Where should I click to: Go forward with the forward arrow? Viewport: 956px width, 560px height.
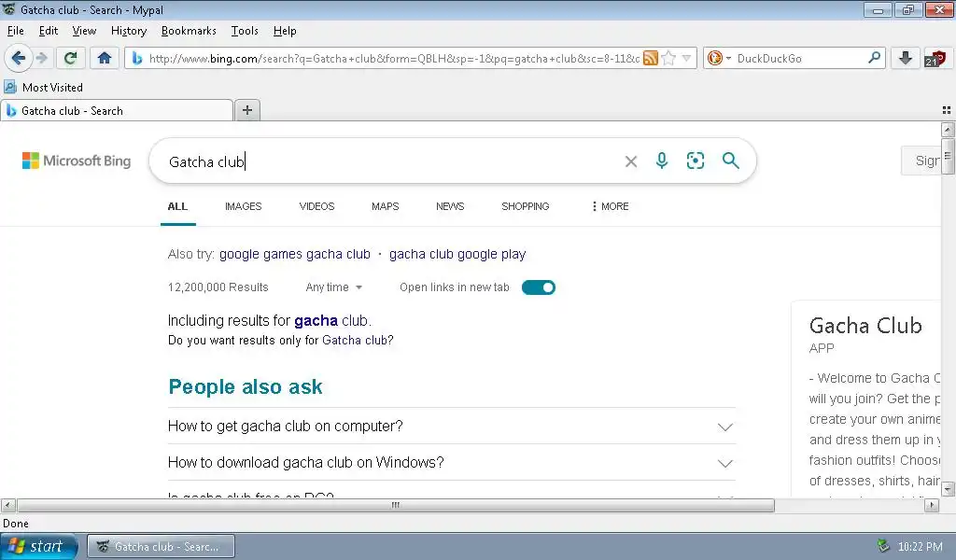(x=42, y=58)
